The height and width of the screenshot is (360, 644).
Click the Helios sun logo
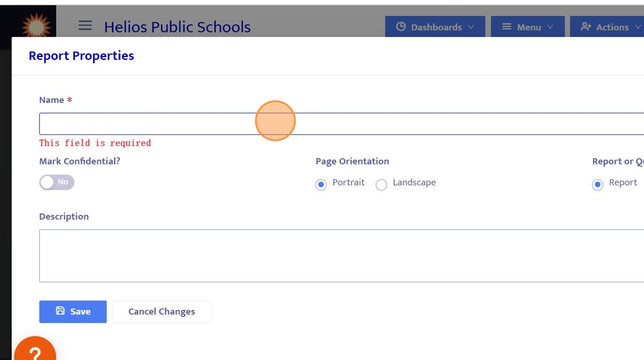pos(36,25)
